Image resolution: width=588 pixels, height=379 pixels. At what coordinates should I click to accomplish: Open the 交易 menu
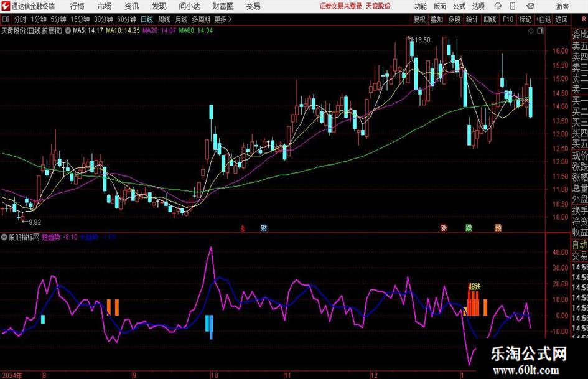253,6
